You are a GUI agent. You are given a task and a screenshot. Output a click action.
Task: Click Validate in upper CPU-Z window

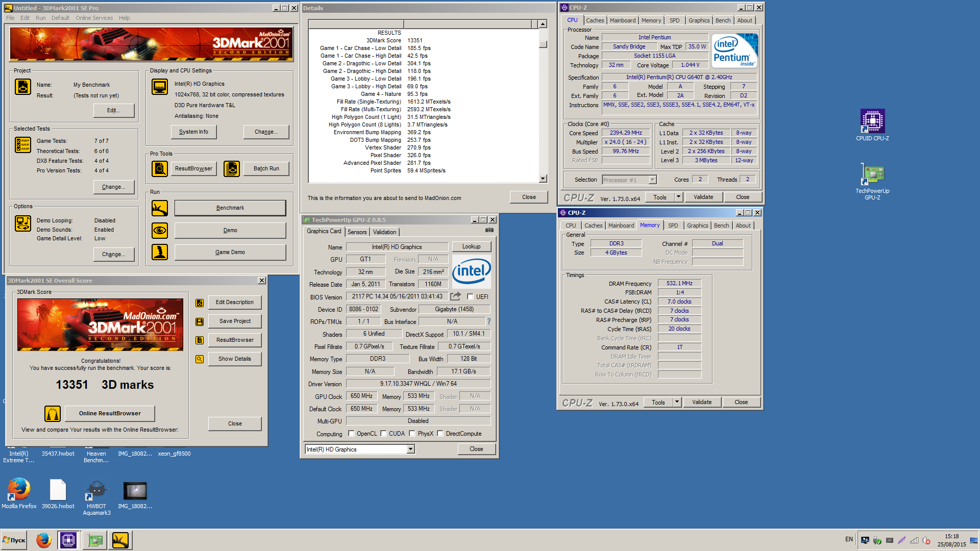(703, 197)
